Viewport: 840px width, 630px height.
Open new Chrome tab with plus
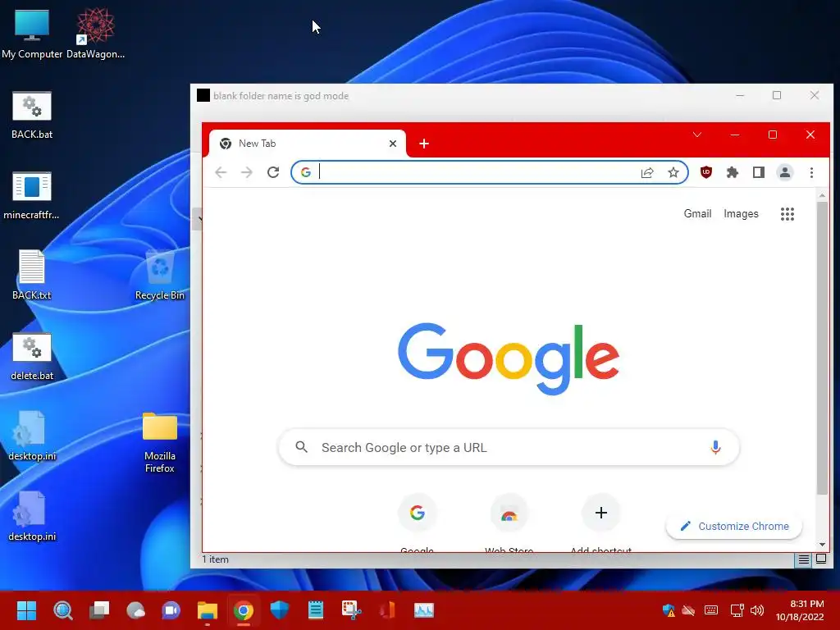pos(424,144)
